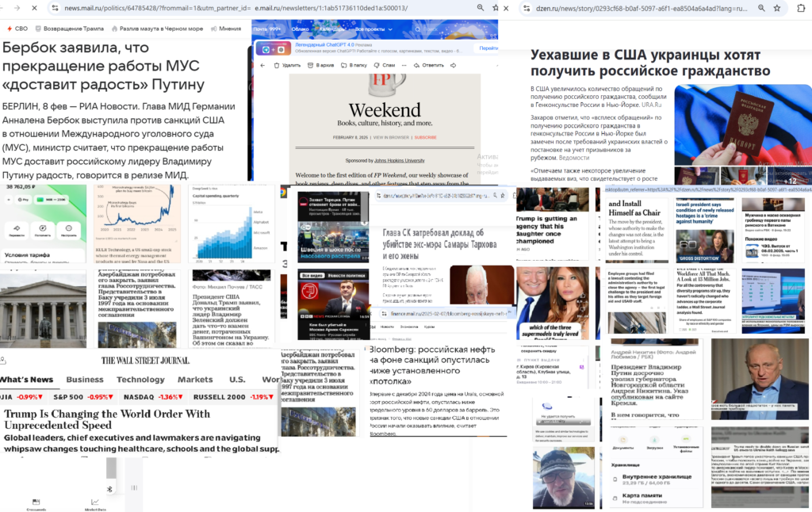Open the Мнения section

pyautogui.click(x=226, y=29)
